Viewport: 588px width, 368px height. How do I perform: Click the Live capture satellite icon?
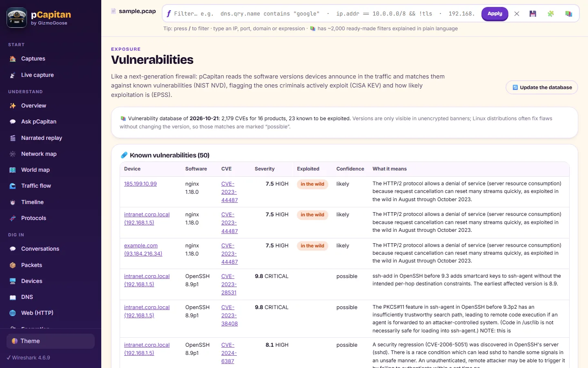[x=13, y=75]
